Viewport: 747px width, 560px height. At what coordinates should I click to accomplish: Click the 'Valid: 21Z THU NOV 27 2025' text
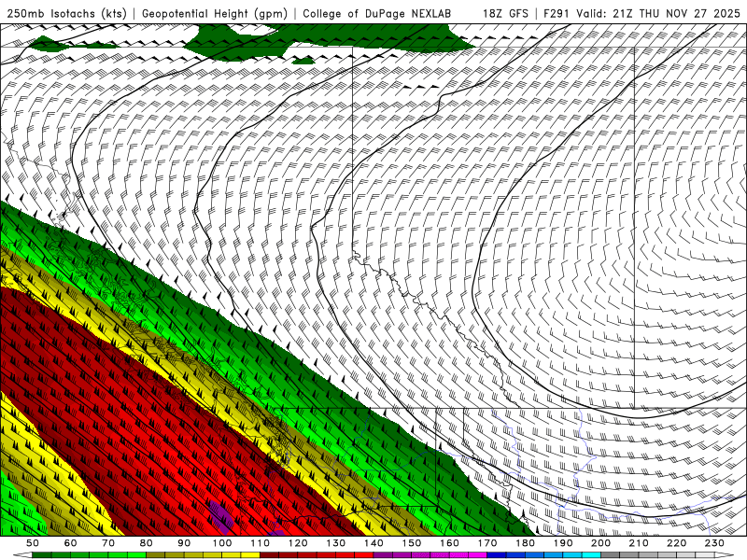[x=658, y=14]
